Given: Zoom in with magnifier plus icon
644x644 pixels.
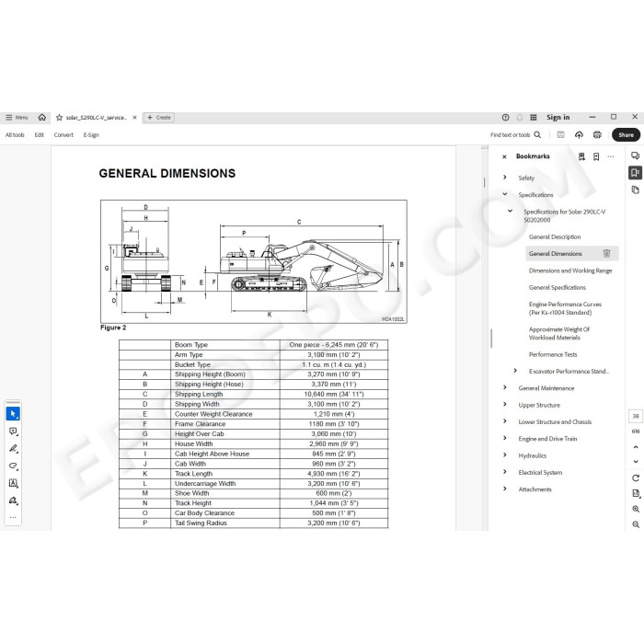Looking at the screenshot, I should coord(636,509).
